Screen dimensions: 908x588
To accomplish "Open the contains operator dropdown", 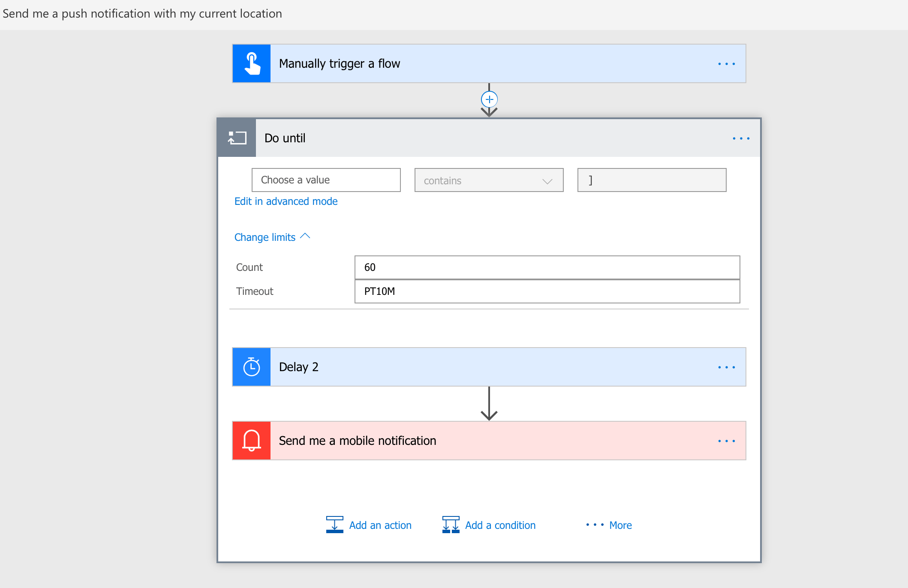I will (x=489, y=180).
